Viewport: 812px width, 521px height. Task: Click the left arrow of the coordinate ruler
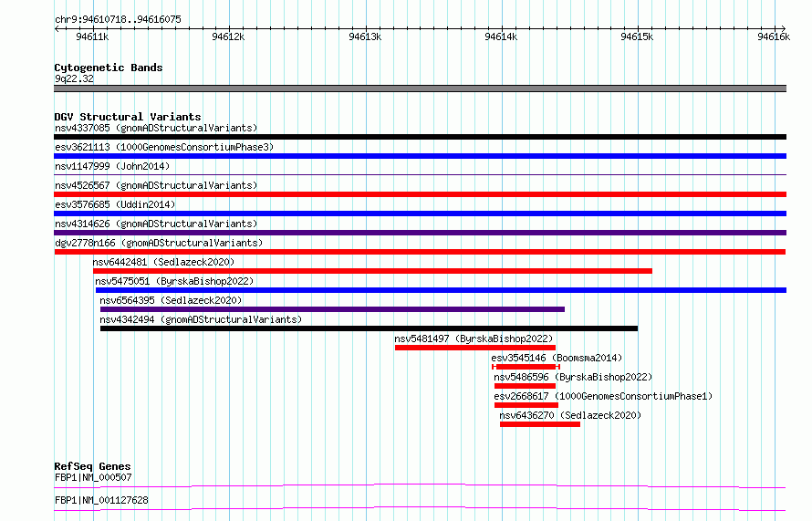coord(57,29)
